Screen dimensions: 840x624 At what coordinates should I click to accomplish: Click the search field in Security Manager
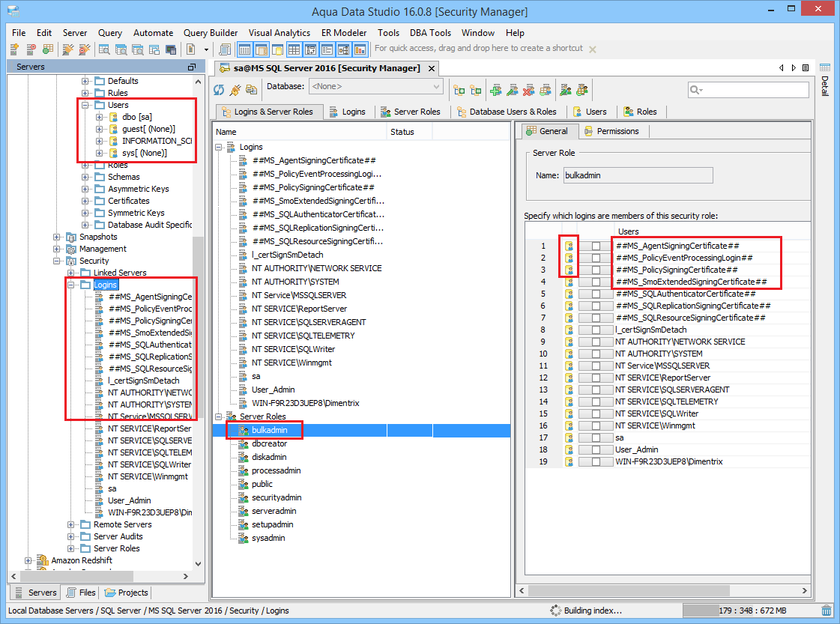coord(749,90)
